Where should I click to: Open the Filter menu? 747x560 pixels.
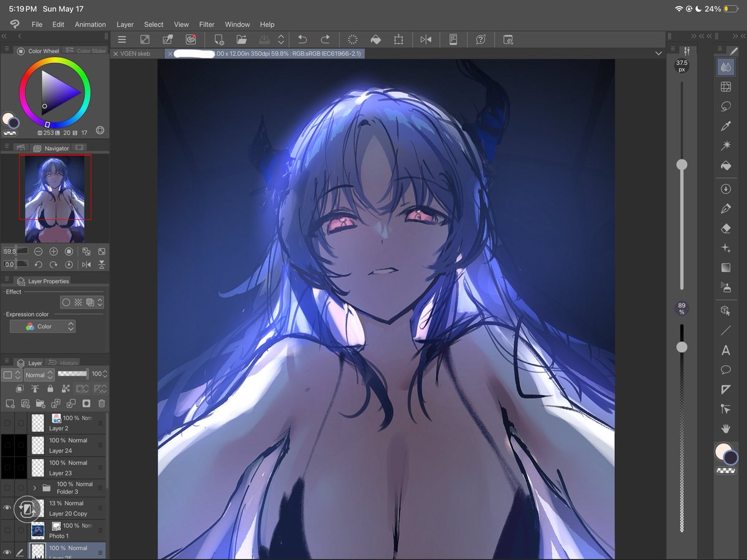tap(207, 24)
